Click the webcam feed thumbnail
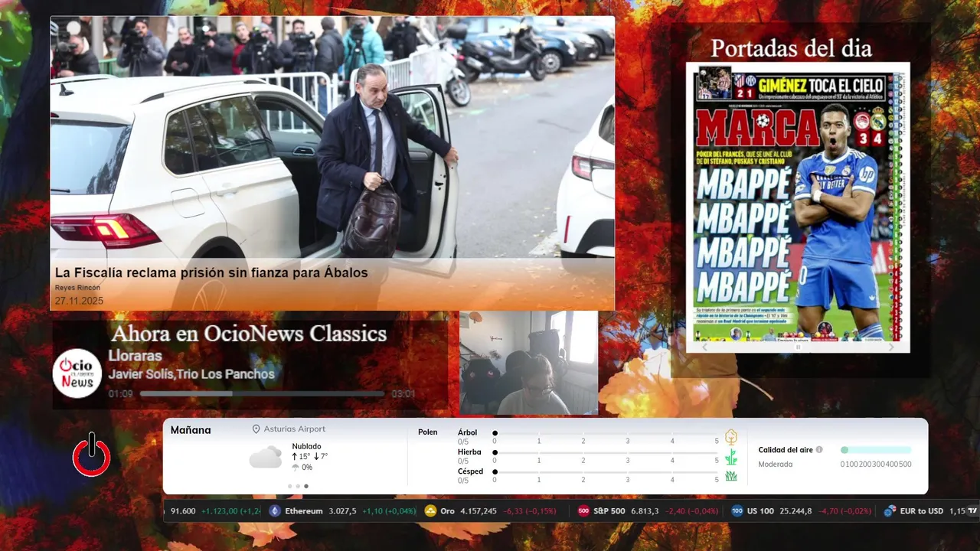The height and width of the screenshot is (551, 980). point(528,363)
